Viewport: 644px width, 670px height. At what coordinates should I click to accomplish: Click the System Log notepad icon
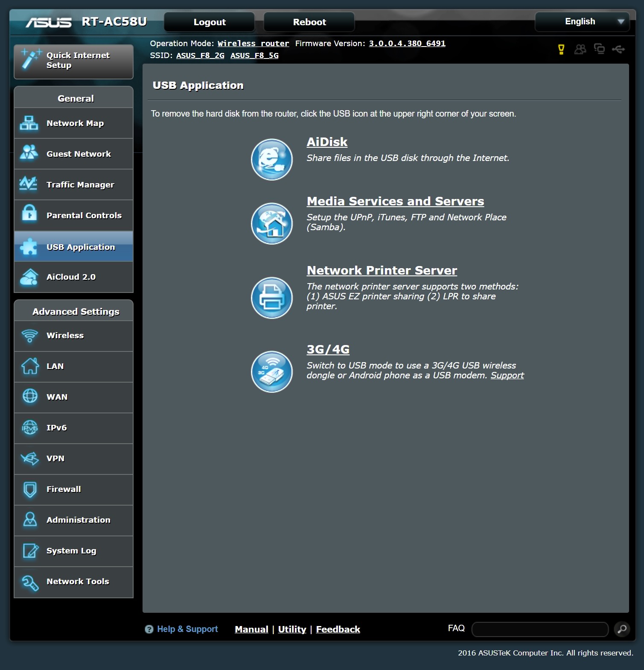pos(30,550)
